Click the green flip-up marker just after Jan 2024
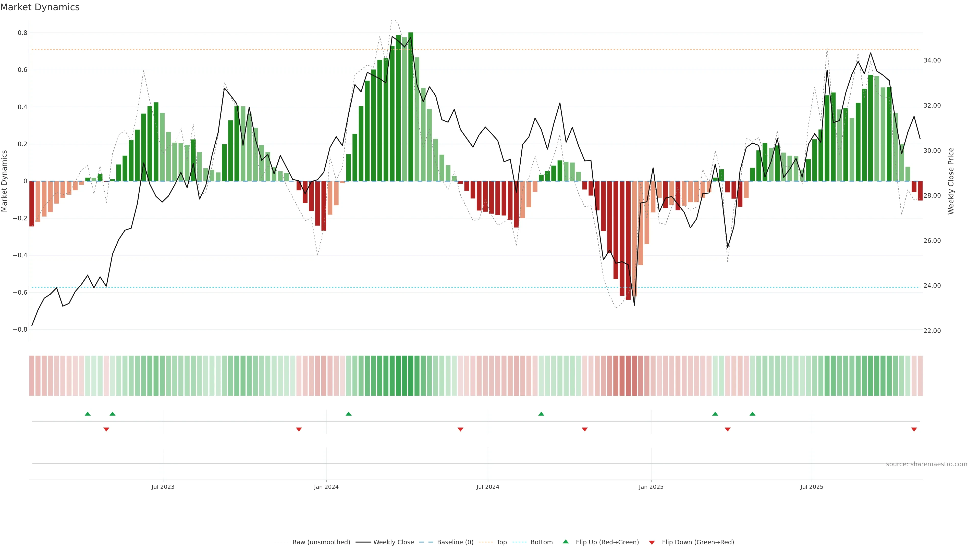The image size is (980, 551). click(348, 414)
